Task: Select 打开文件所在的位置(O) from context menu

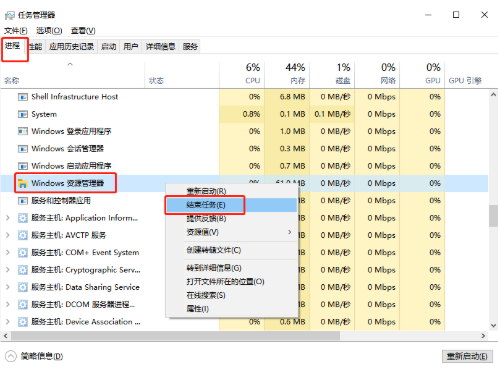Action: (225, 282)
